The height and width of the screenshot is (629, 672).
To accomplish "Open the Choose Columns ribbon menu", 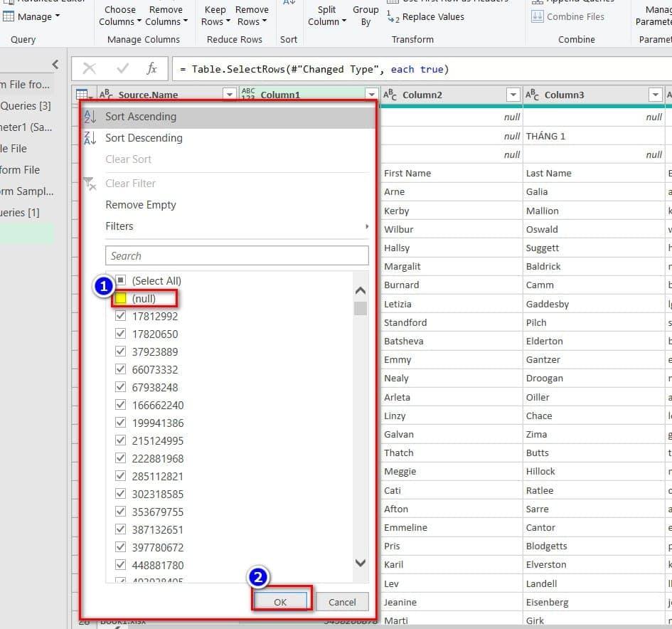I will click(x=120, y=16).
